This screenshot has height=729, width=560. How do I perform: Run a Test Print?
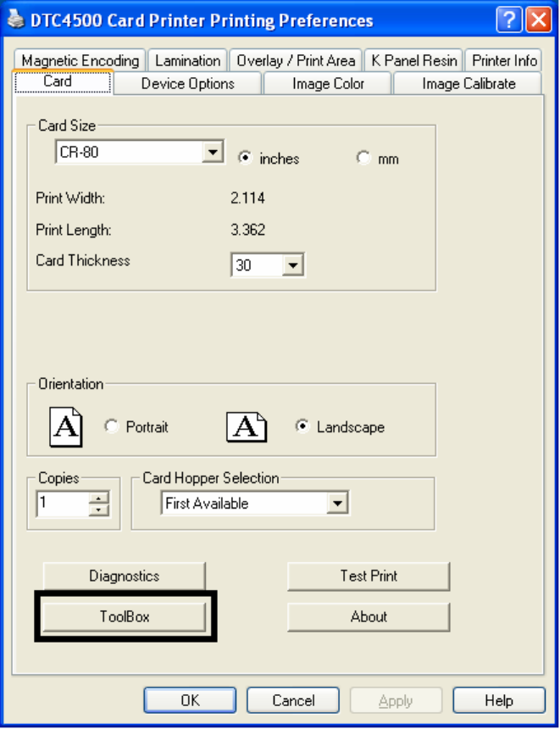point(369,576)
